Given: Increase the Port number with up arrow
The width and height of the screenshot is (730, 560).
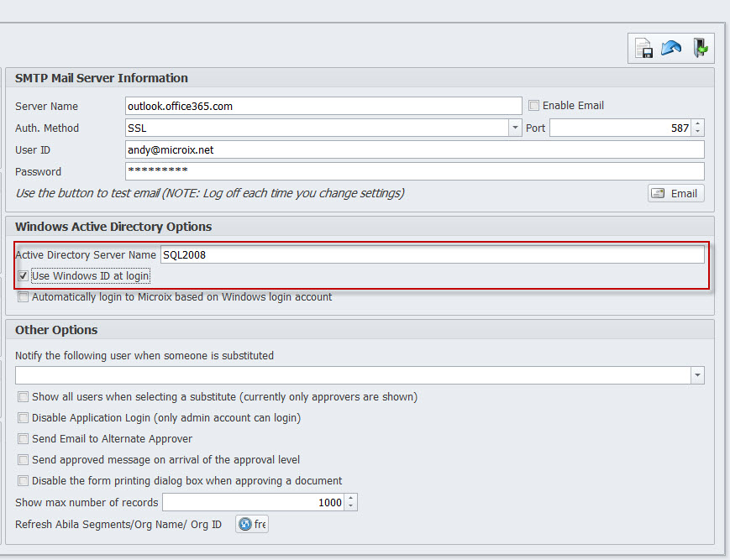Looking at the screenshot, I should tap(698, 124).
